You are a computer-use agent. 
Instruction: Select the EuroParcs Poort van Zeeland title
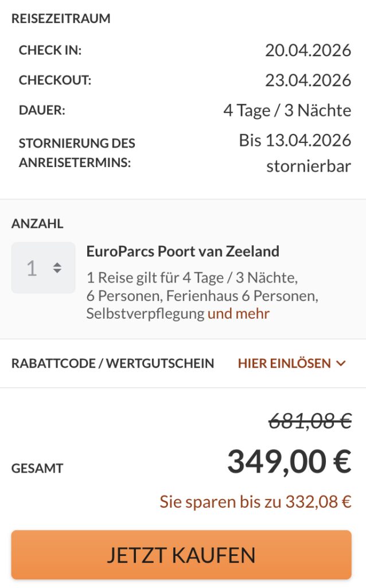pos(184,251)
